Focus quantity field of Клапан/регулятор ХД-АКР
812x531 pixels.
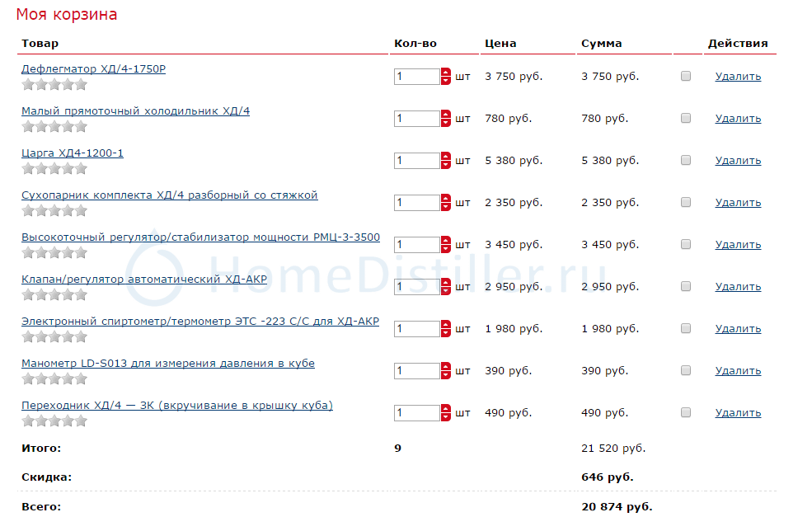[x=417, y=286]
